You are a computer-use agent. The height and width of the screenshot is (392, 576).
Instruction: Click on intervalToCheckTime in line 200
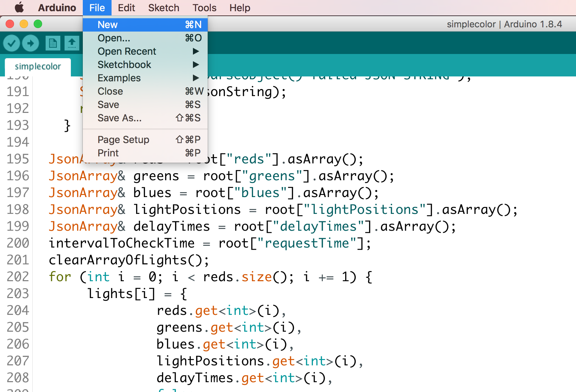122,243
